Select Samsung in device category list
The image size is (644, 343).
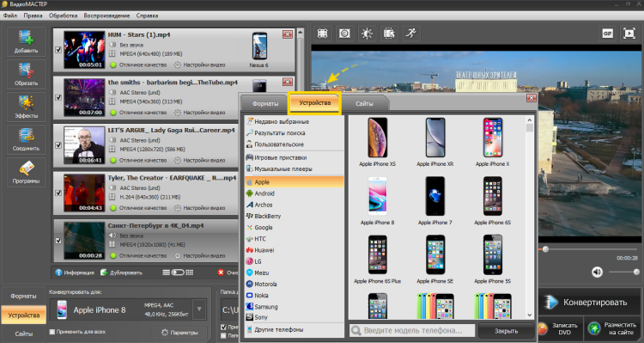[294, 307]
